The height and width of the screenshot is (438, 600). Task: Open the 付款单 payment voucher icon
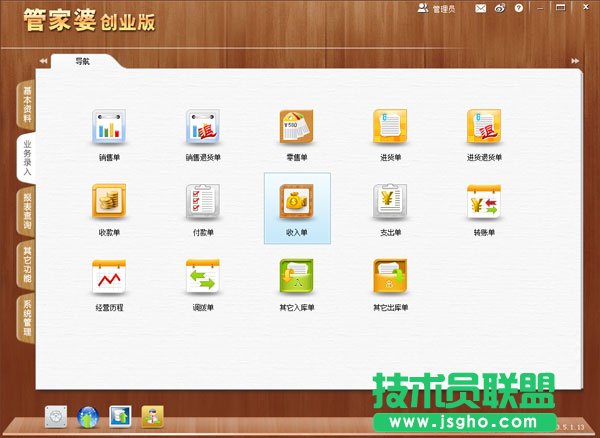(x=203, y=202)
